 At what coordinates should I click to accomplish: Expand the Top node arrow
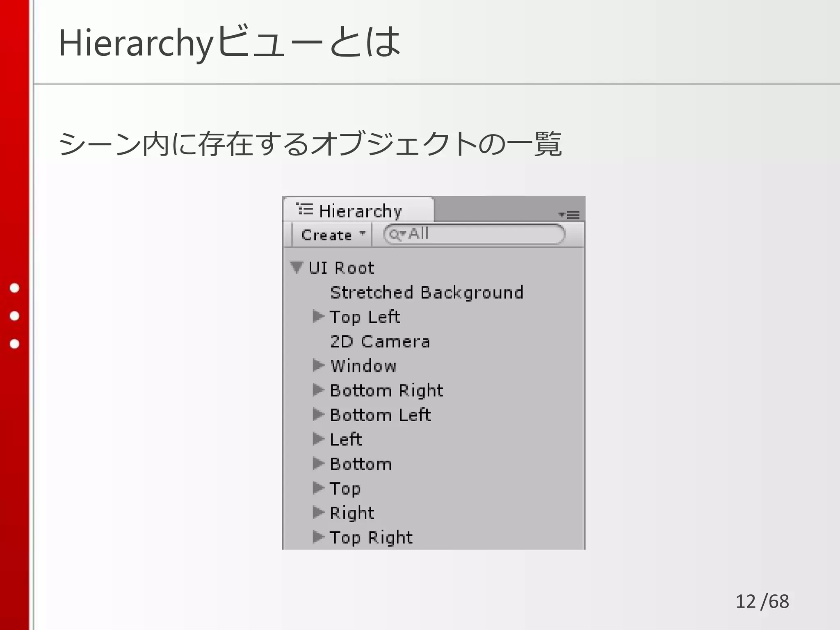(318, 488)
